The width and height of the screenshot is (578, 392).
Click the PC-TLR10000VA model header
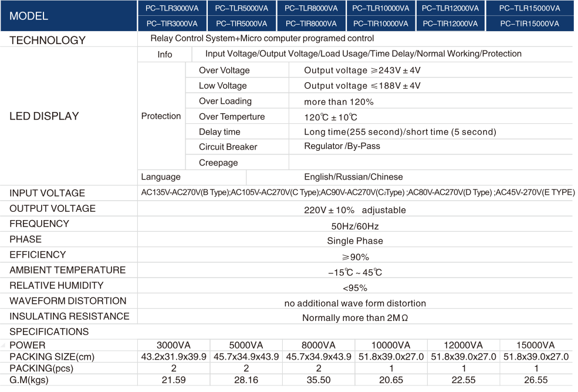click(380, 8)
